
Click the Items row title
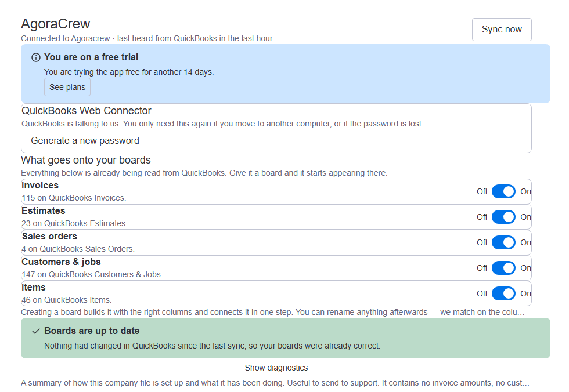34,287
